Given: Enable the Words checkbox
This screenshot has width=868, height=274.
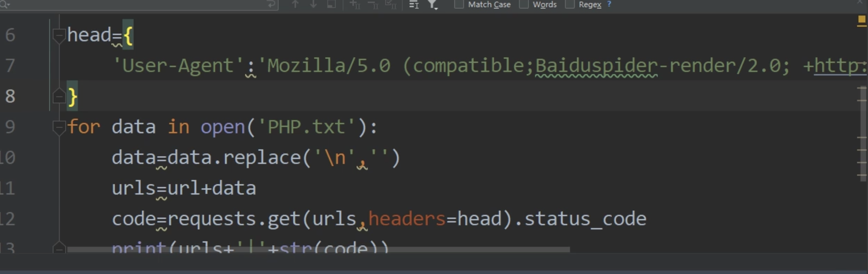Looking at the screenshot, I should click(x=524, y=4).
